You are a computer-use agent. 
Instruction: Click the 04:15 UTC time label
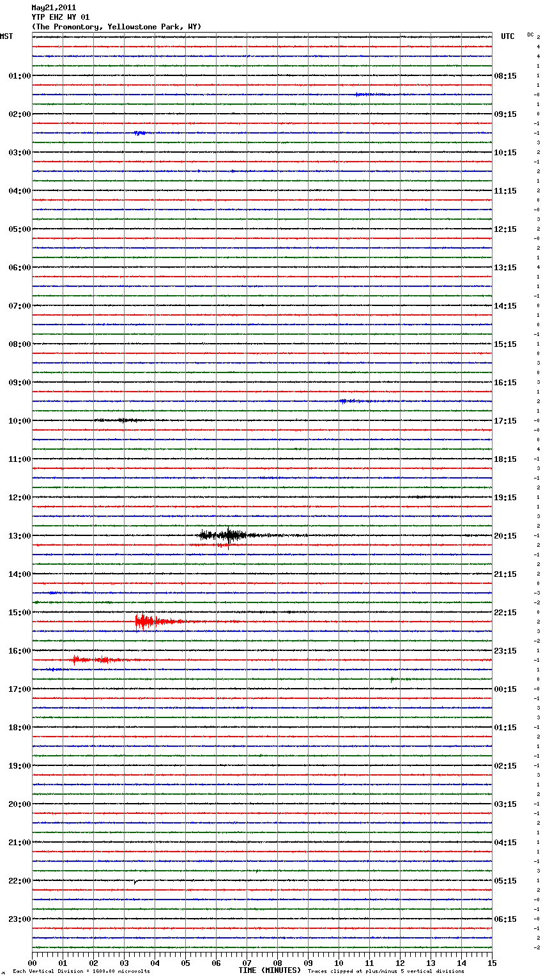click(505, 843)
